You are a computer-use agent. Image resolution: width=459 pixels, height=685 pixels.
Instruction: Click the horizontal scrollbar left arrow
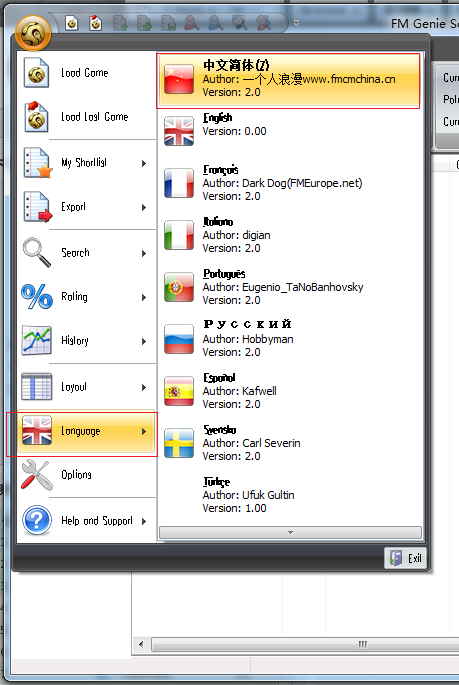141,644
